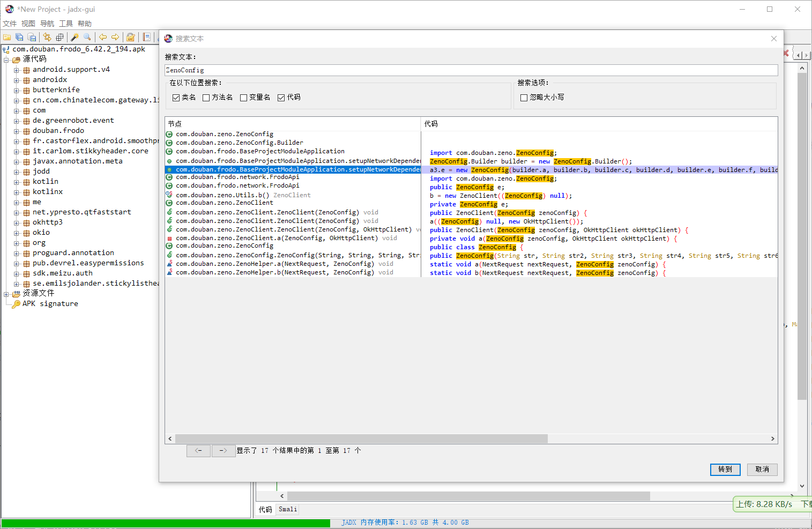The image size is (812, 529).
Task: Open the 文件 menu
Action: [x=10, y=24]
